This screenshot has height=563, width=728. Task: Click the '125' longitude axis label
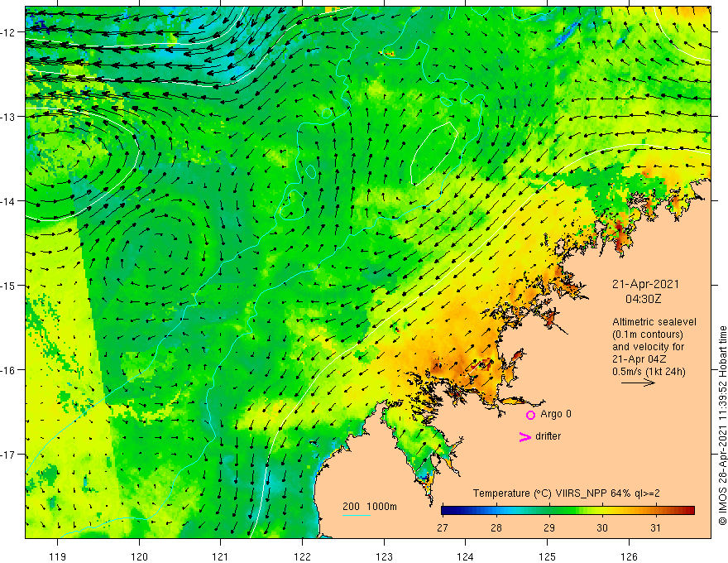tap(548, 556)
